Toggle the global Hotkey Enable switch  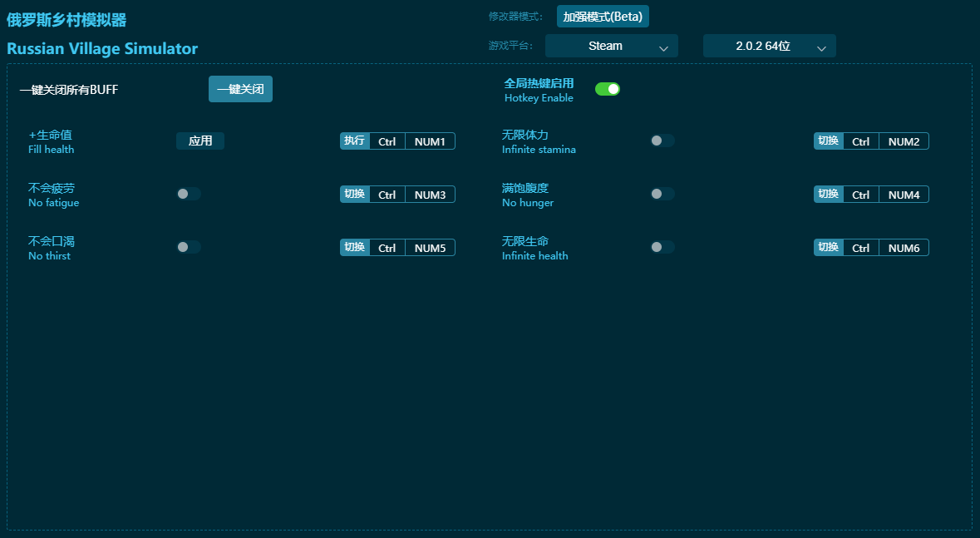point(608,89)
